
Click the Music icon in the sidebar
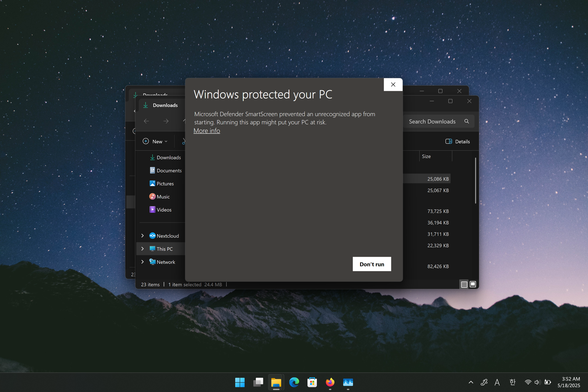point(152,196)
